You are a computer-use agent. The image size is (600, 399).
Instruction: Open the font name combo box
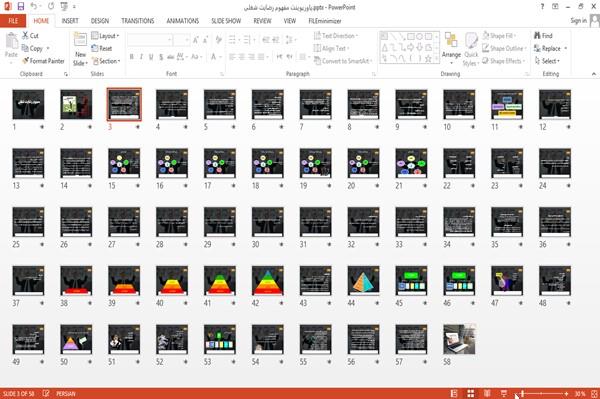150,40
